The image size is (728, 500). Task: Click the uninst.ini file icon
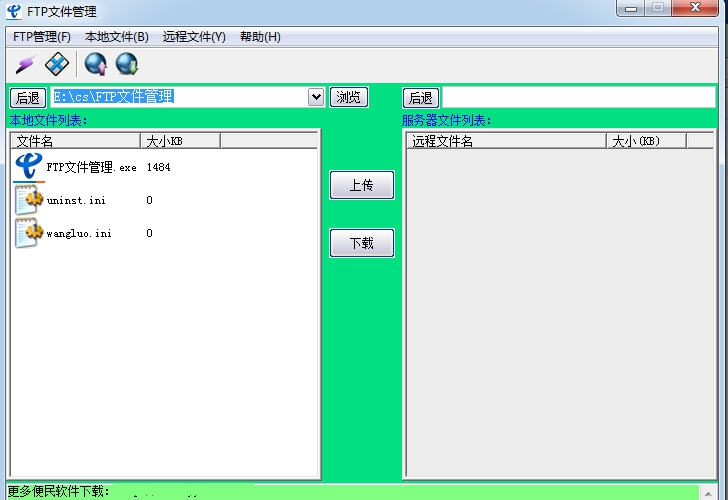29,200
